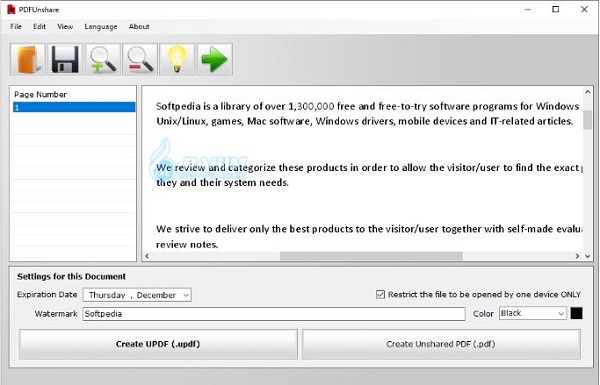The height and width of the screenshot is (385, 600).
Task: Zoom in with the green plus magnifier
Action: 103,59
